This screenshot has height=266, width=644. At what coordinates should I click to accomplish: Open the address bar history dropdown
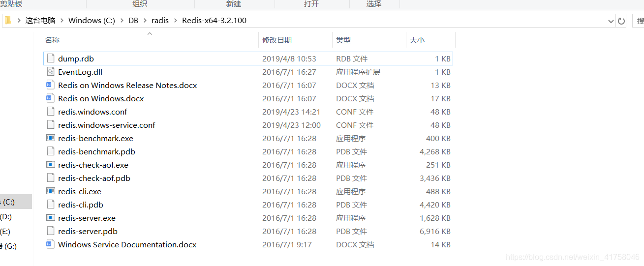[x=611, y=21]
